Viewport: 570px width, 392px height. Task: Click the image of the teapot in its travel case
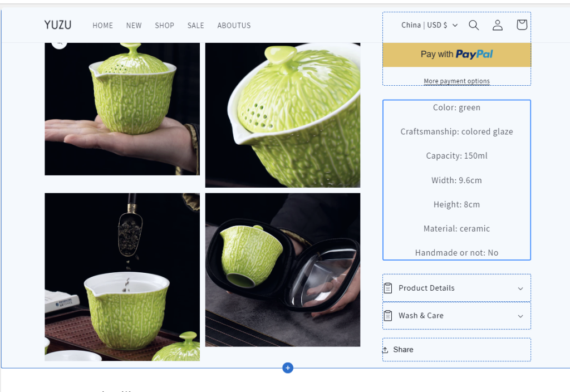(282, 271)
